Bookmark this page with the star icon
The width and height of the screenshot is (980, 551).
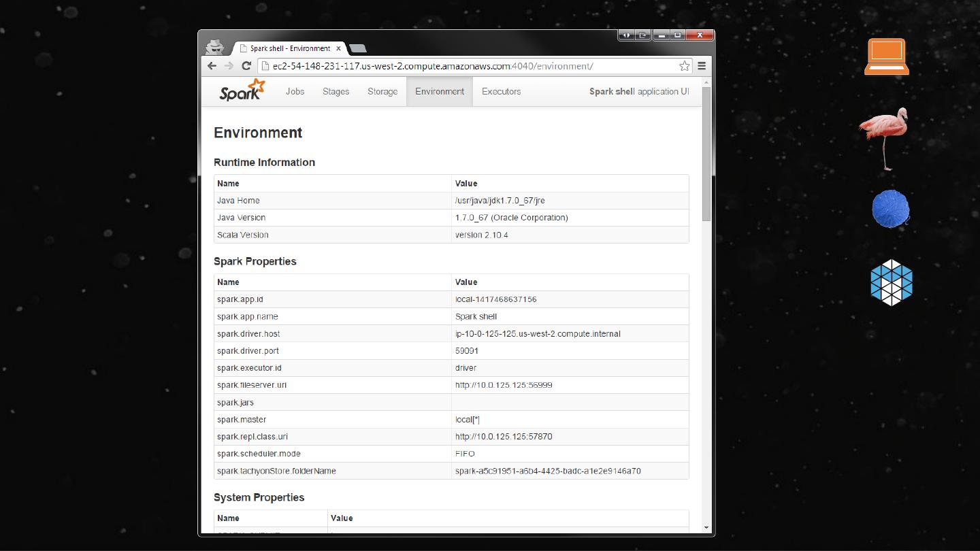coord(684,66)
